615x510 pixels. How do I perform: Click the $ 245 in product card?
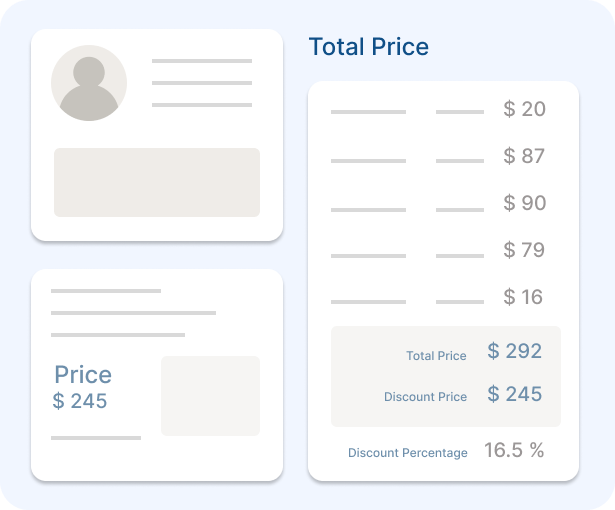click(80, 402)
